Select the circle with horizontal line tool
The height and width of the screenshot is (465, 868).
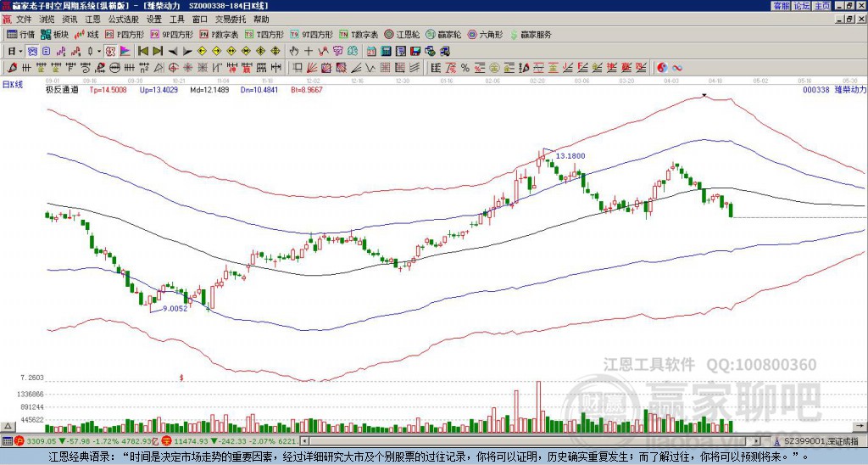(x=114, y=68)
